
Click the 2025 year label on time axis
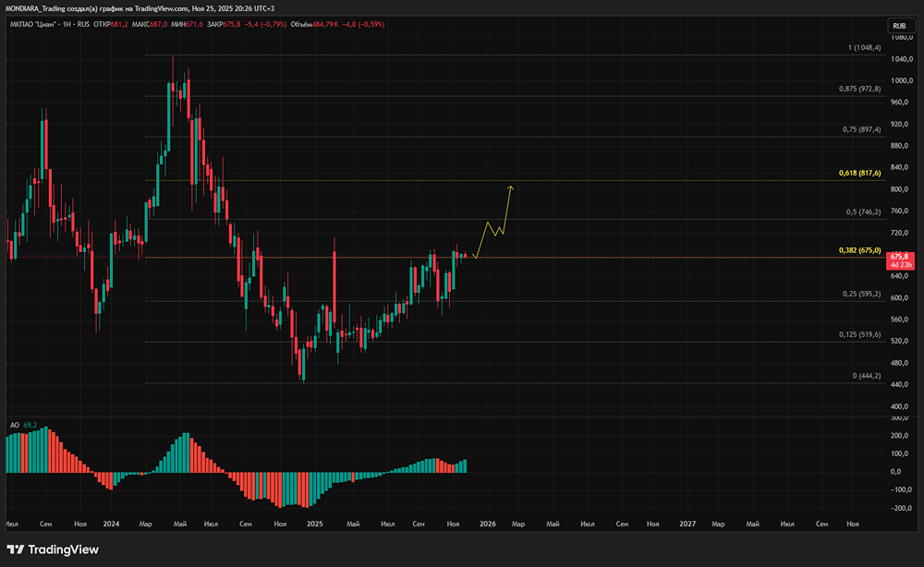coord(315,524)
